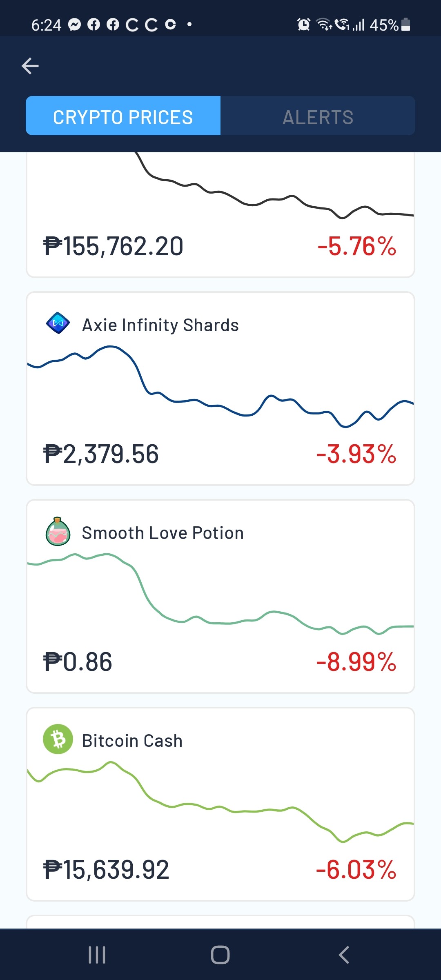Open the Smooth Love Potion name label

(x=163, y=533)
